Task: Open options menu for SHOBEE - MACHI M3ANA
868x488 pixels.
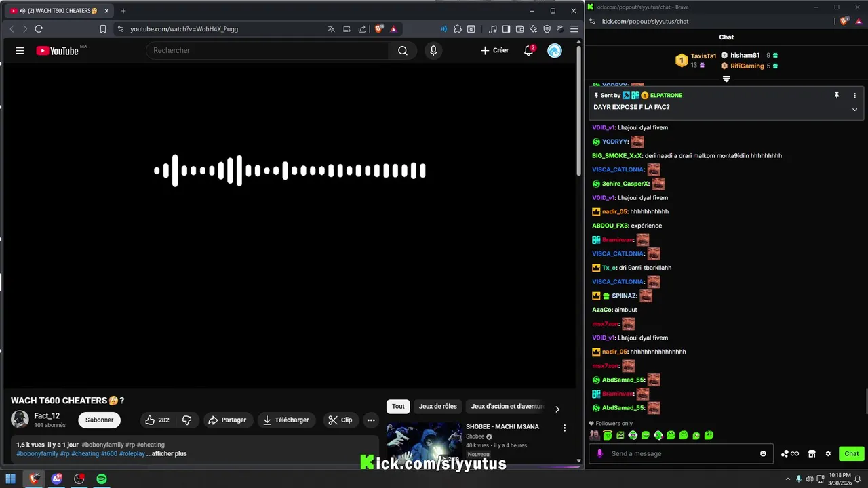Action: (564, 428)
